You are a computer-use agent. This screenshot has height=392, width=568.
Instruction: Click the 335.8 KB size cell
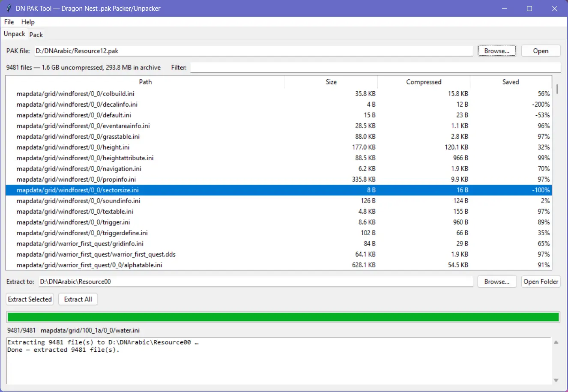364,179
